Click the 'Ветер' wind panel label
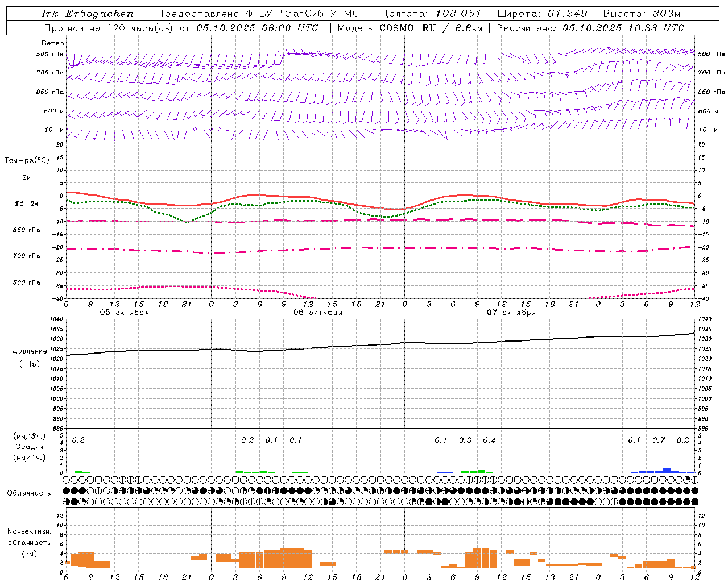728x582 pixels. [x=53, y=43]
